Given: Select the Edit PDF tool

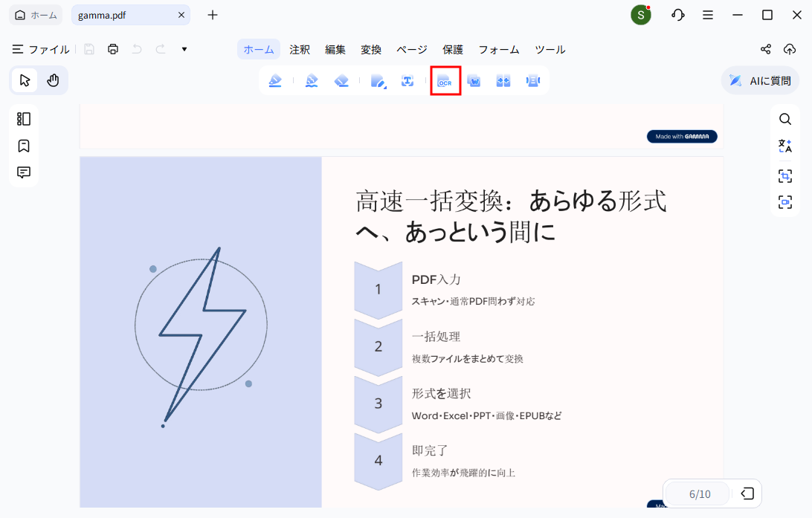Looking at the screenshot, I should pyautogui.click(x=378, y=80).
